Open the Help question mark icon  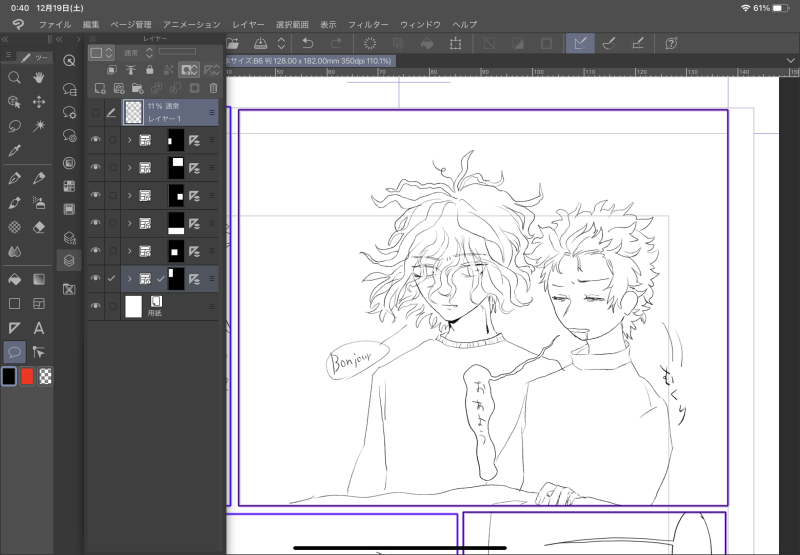(671, 43)
